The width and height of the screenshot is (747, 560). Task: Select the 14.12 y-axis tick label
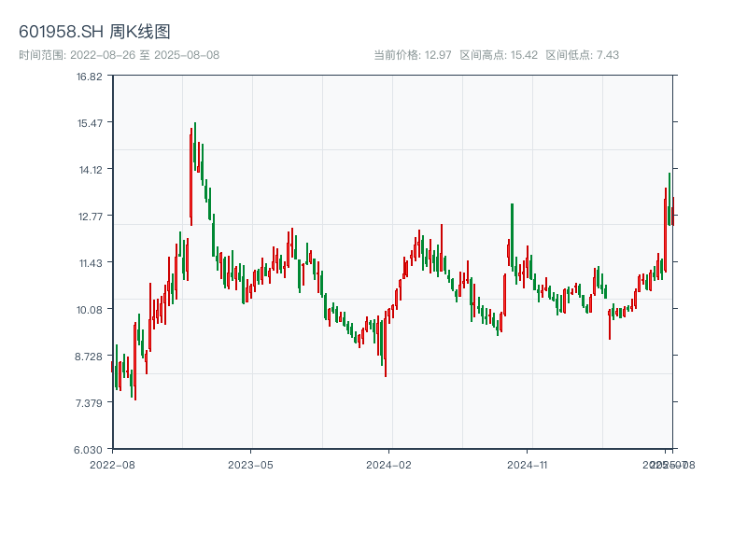tap(90, 170)
